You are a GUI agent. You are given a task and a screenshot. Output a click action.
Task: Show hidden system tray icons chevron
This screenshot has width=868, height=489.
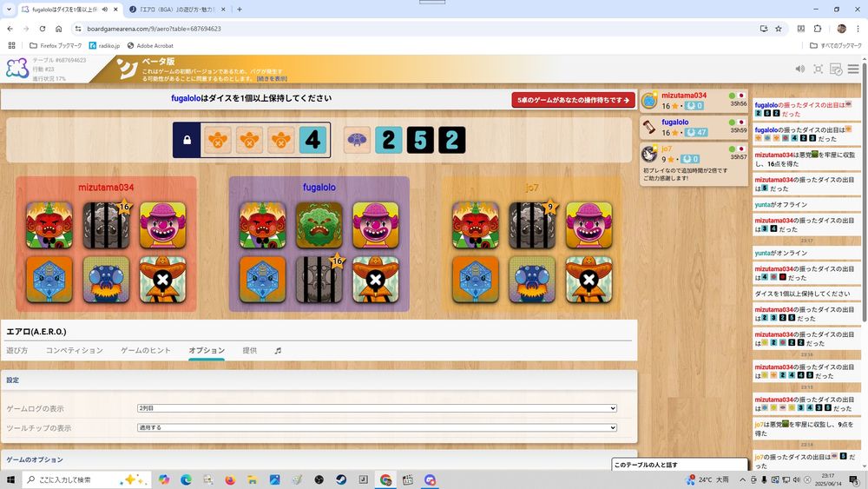pos(743,479)
